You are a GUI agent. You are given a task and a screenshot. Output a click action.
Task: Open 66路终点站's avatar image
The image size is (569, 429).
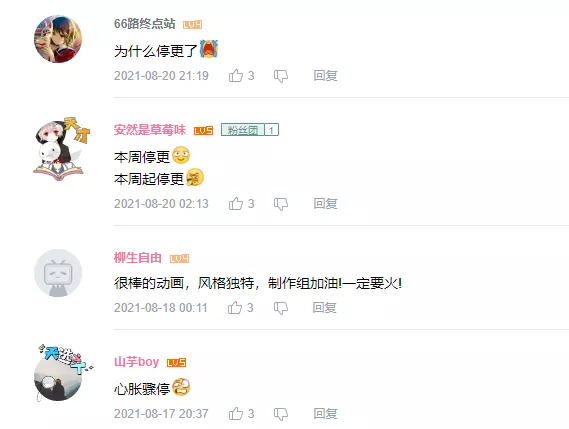58,39
